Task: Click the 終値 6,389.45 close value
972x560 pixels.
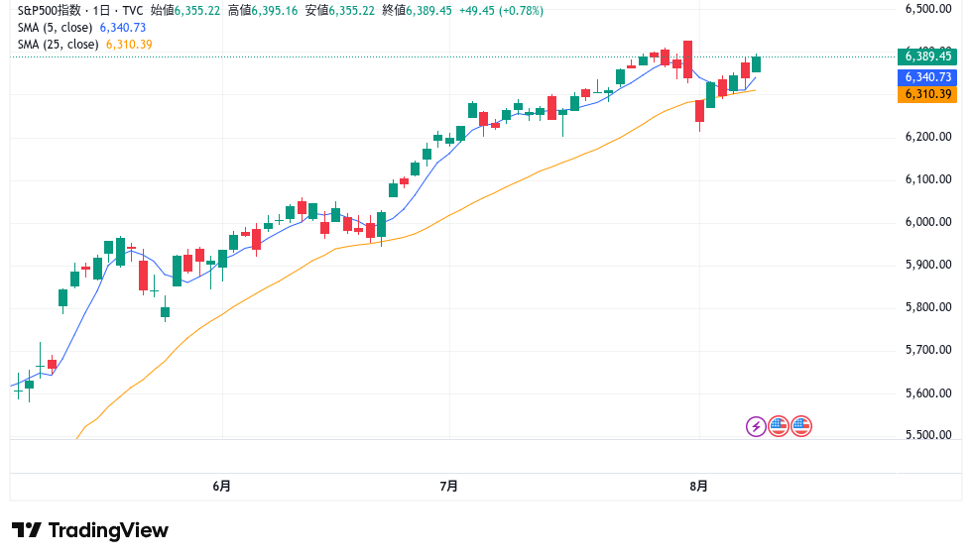Action: pyautogui.click(x=418, y=11)
